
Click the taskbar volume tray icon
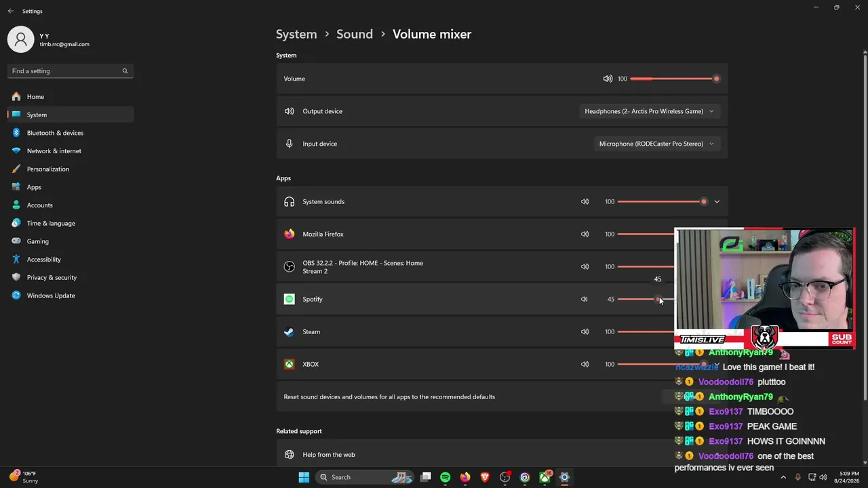pos(824,477)
